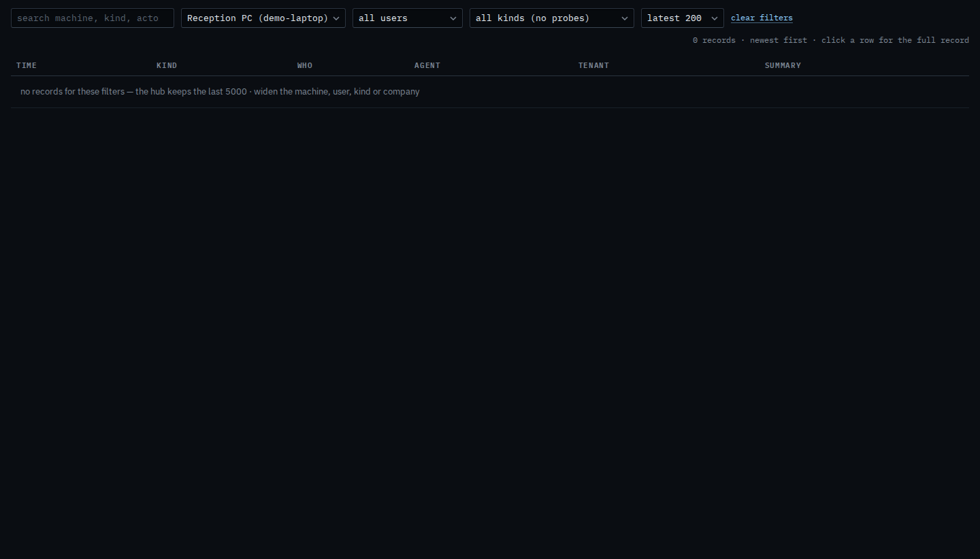Viewport: 980px width, 559px height.
Task: Click the full record hint text
Action: coord(895,40)
